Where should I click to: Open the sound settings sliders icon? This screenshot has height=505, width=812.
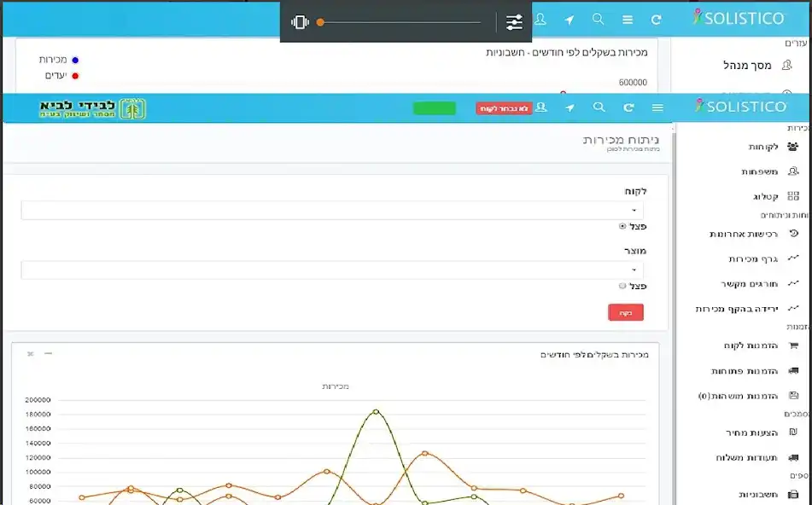tap(514, 22)
